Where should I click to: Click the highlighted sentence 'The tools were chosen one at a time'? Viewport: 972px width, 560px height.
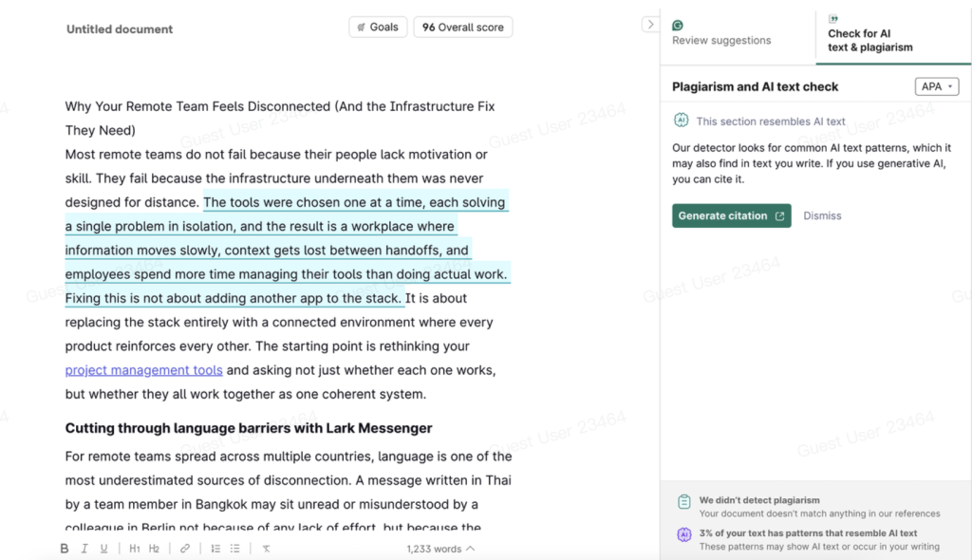click(x=354, y=202)
